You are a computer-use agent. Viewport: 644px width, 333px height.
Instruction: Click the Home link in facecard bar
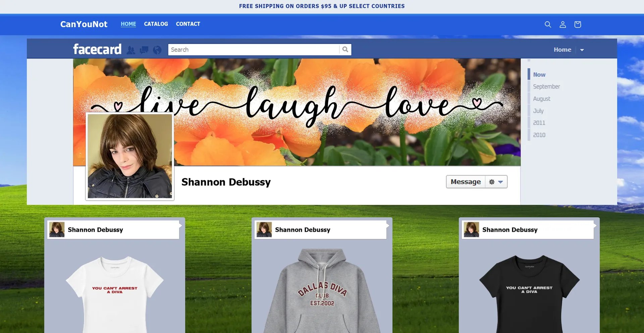(562, 50)
